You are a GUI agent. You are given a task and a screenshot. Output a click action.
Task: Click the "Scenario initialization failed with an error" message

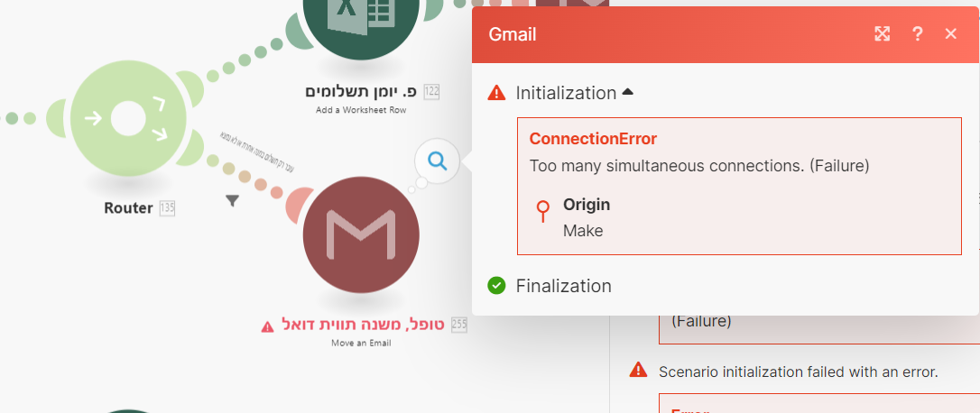pyautogui.click(x=800, y=371)
